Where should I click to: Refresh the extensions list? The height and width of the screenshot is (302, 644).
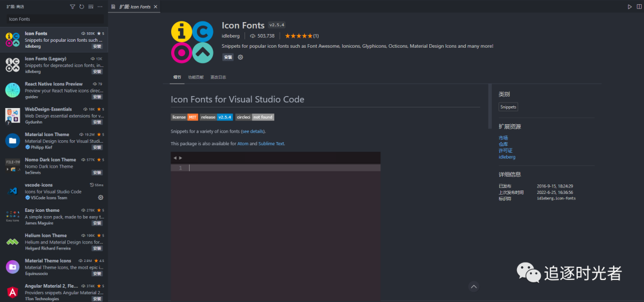[82, 7]
